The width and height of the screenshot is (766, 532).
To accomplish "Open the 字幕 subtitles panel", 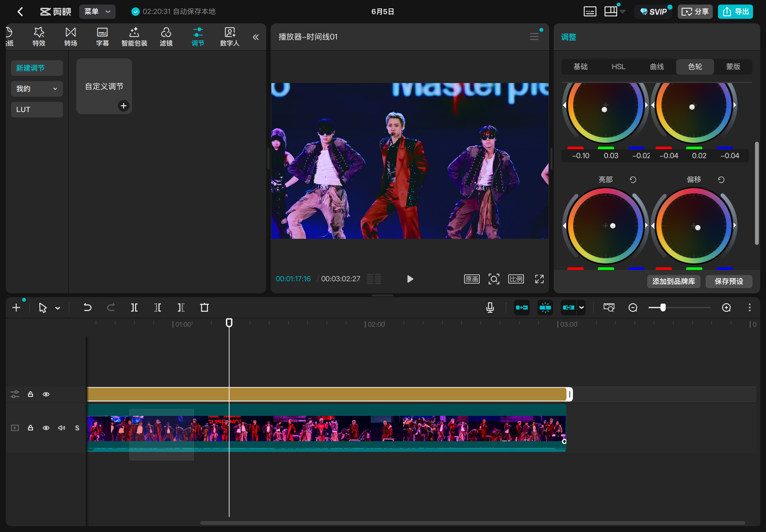I will pos(102,37).
